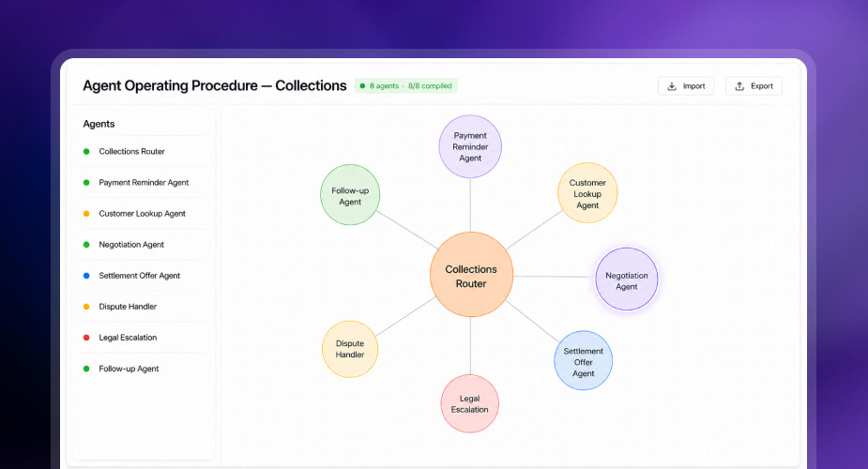Screen dimensions: 868x469
Task: Select Collections Router in Agents list
Action: (x=144, y=152)
